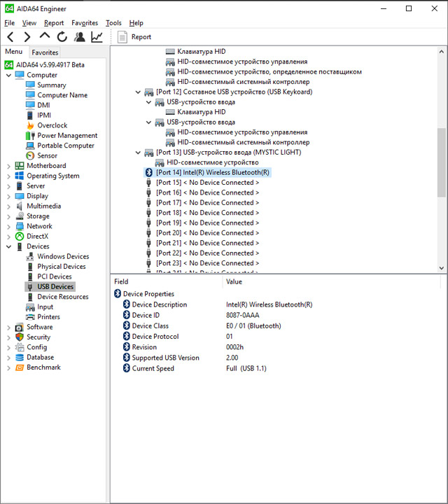Open the Tools menu
The width and height of the screenshot is (448, 504).
[113, 23]
